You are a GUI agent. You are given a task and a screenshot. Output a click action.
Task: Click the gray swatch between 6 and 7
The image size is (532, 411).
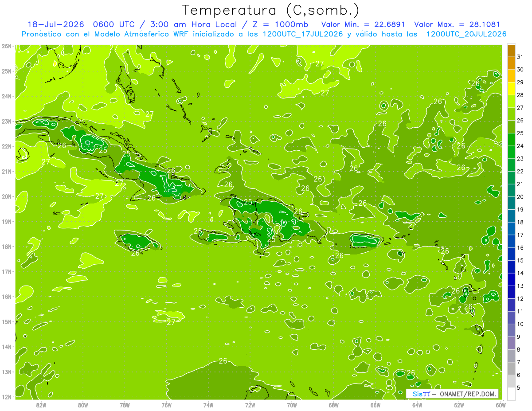tap(511, 368)
